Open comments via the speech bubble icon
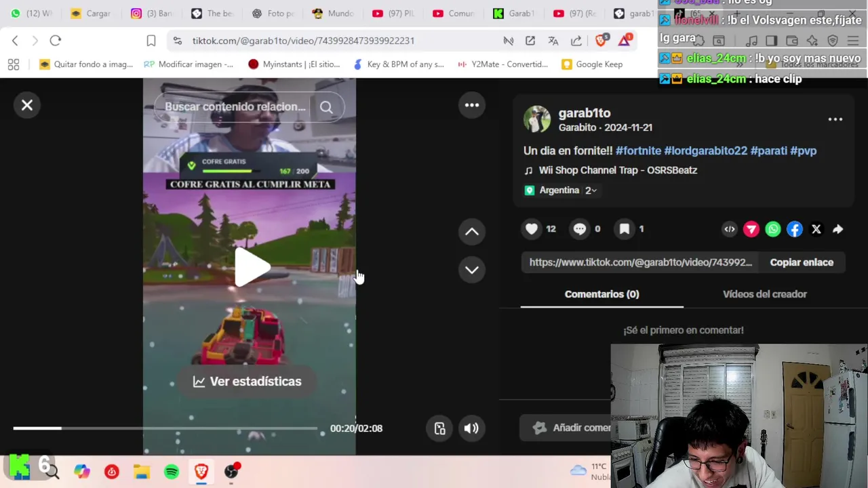The width and height of the screenshot is (868, 488). (579, 229)
